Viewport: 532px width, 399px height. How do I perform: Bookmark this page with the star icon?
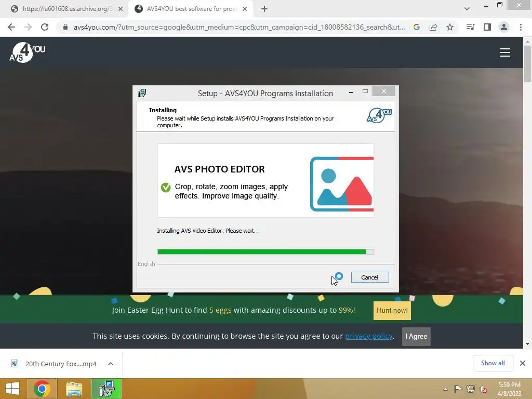(x=450, y=27)
